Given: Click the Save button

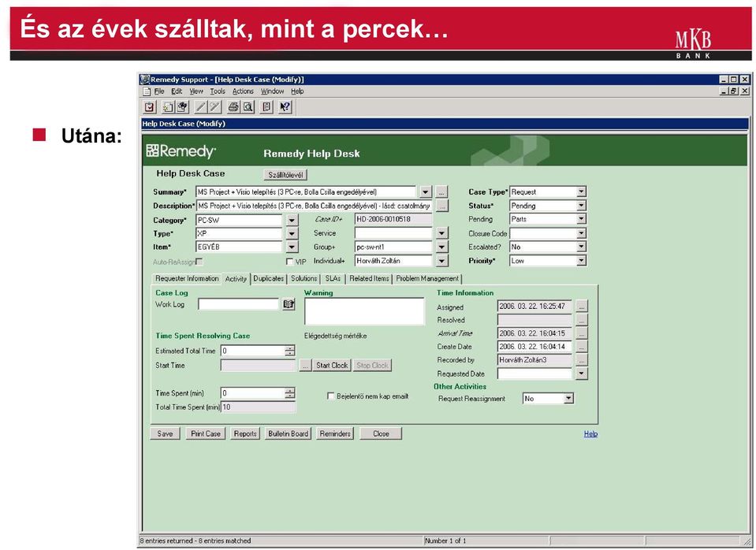Looking at the screenshot, I should pos(165,434).
